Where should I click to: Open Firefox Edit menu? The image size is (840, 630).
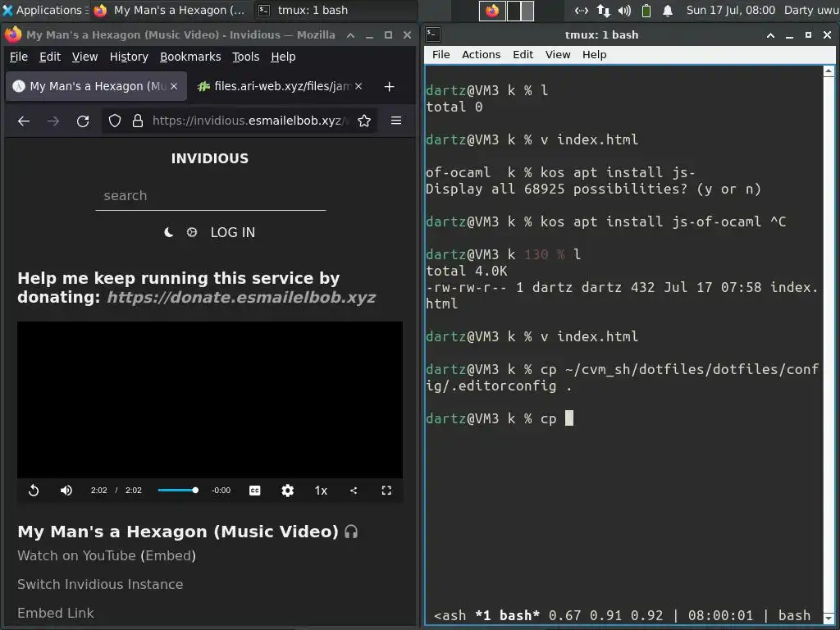(50, 57)
